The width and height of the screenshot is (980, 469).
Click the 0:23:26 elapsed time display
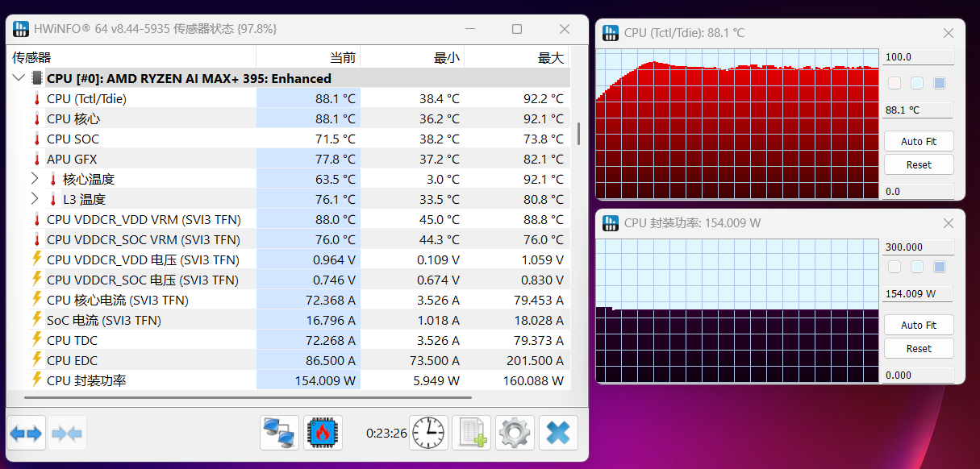(x=386, y=433)
